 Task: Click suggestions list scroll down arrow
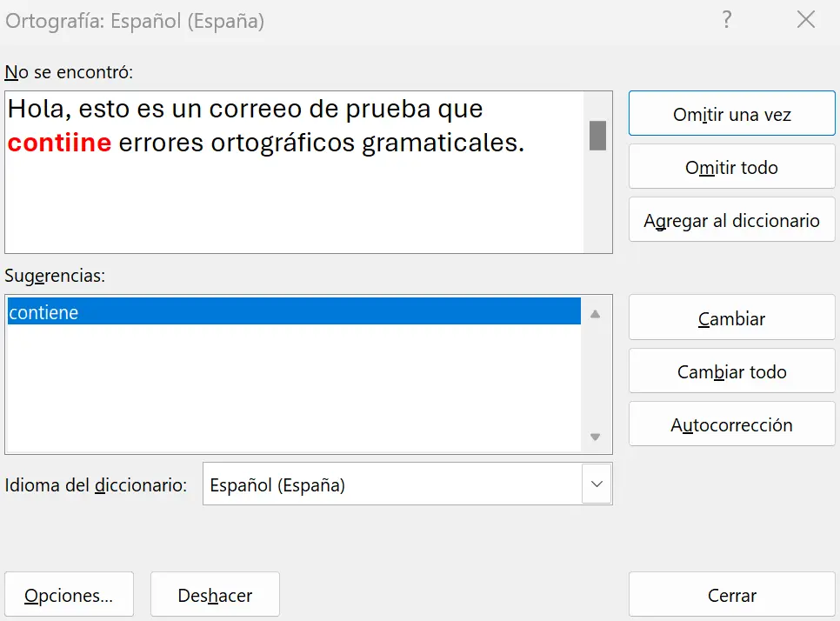pos(595,437)
